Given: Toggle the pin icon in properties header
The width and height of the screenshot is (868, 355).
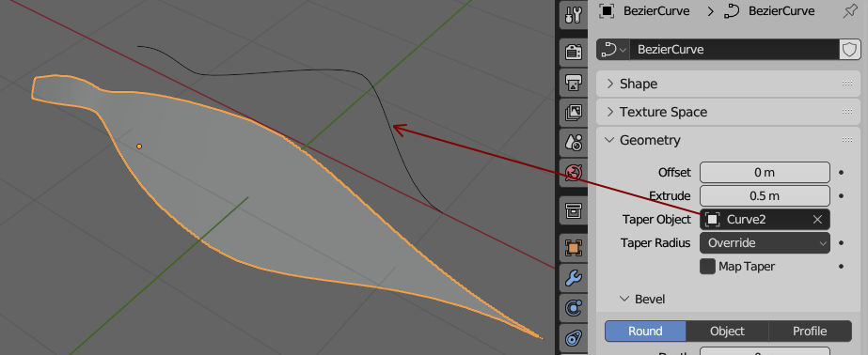Looking at the screenshot, I should click(x=850, y=11).
